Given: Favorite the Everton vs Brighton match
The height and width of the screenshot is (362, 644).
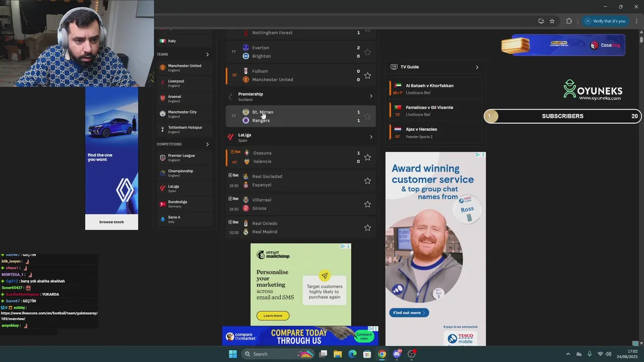Looking at the screenshot, I should point(367,52).
